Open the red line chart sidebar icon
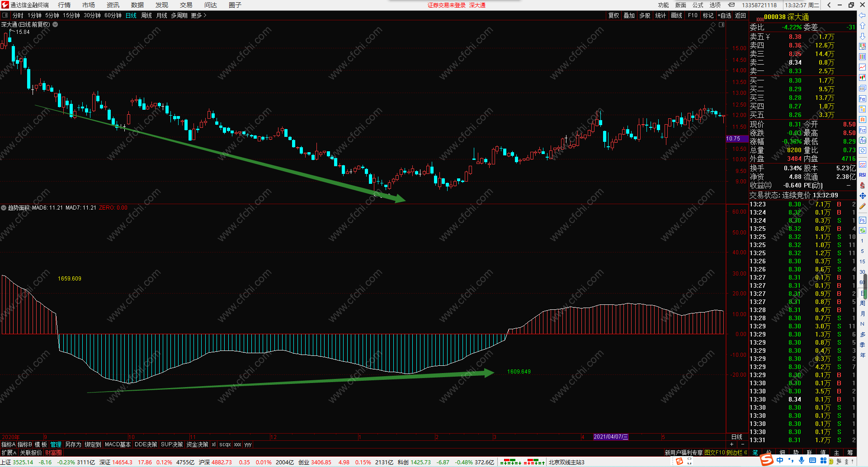Screen dimensions: 868x467 point(862,67)
